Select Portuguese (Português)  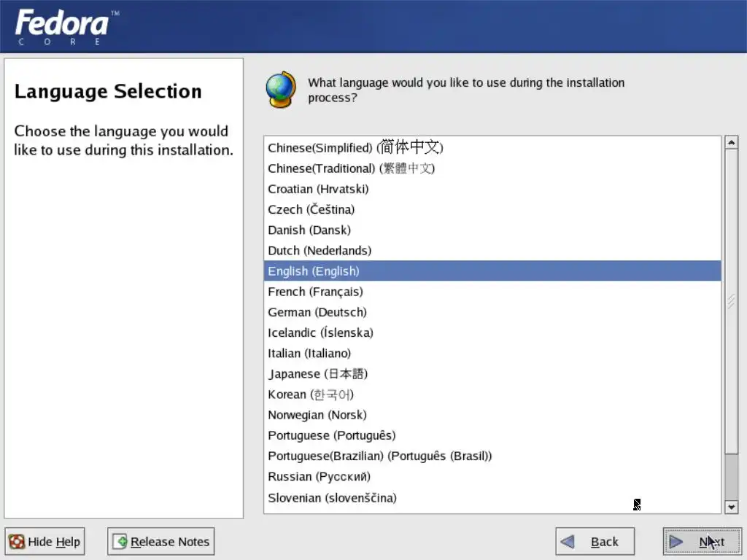point(492,435)
